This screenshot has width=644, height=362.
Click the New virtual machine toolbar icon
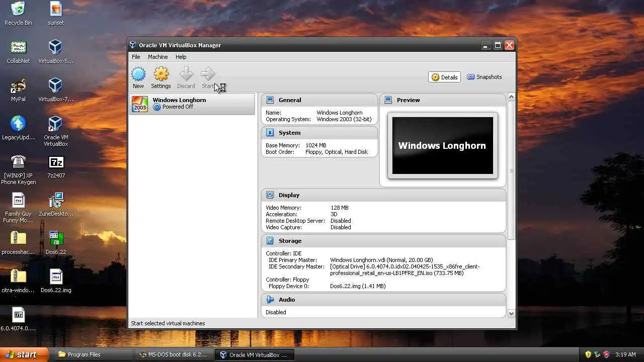(138, 74)
